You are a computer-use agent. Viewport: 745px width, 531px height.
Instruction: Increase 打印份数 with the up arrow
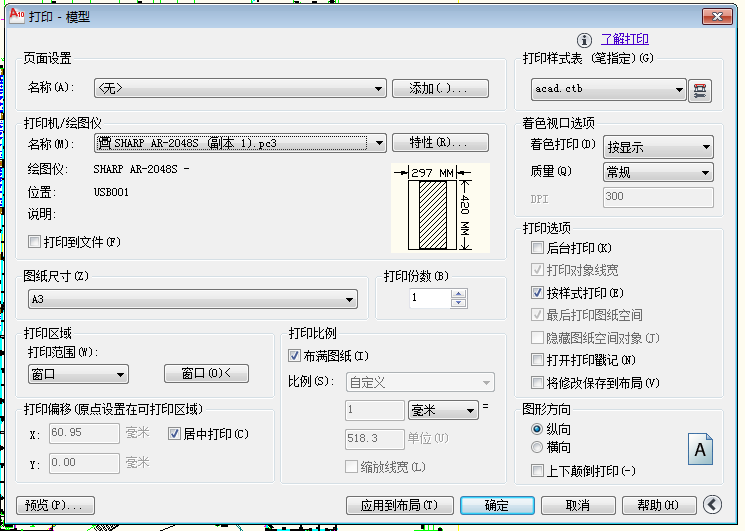(458, 294)
